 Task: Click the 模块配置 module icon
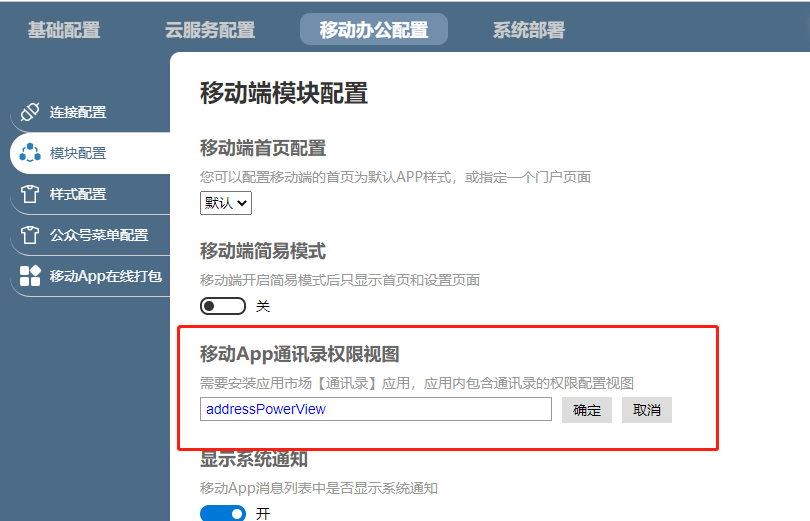[x=30, y=153]
